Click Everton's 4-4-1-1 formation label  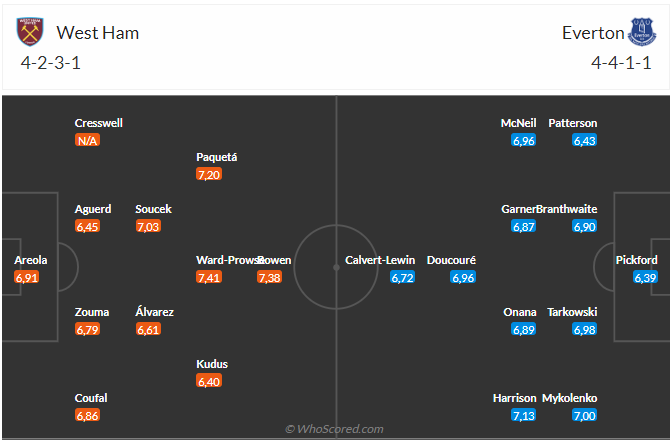pos(619,62)
